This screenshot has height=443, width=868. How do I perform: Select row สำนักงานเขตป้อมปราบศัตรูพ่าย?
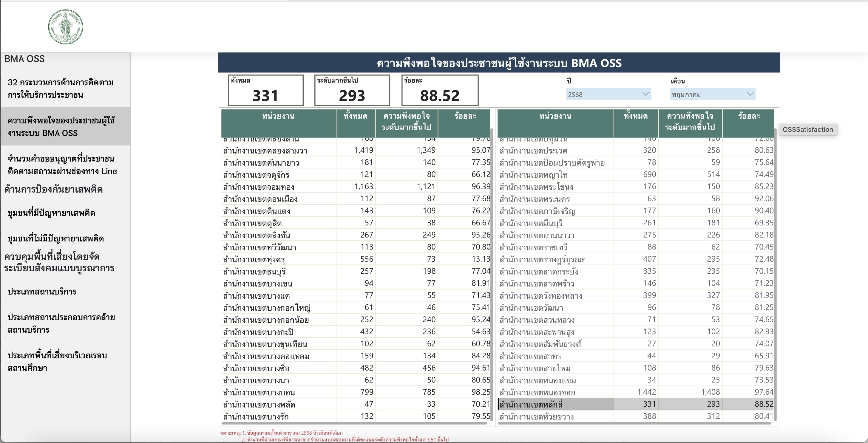[636, 162]
